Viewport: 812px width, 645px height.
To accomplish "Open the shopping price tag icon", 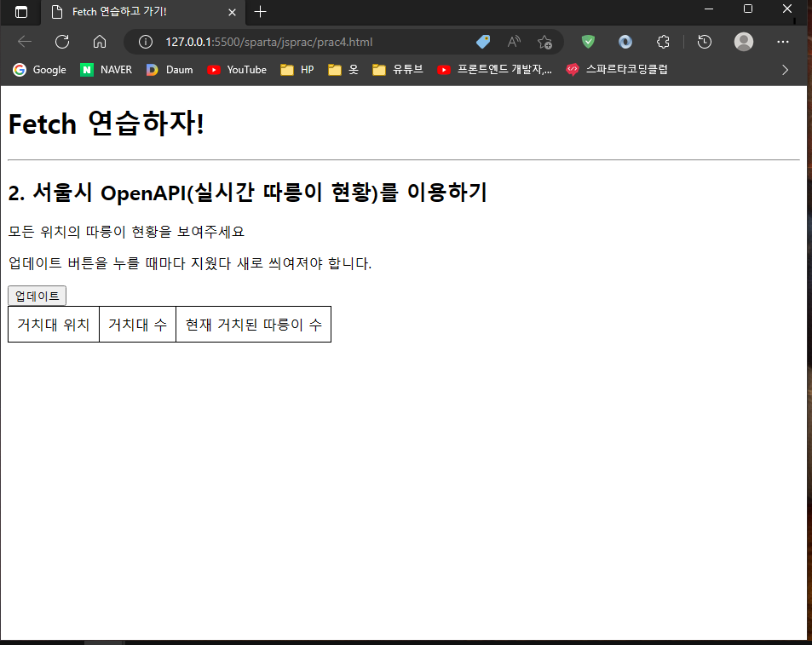I will (x=483, y=42).
